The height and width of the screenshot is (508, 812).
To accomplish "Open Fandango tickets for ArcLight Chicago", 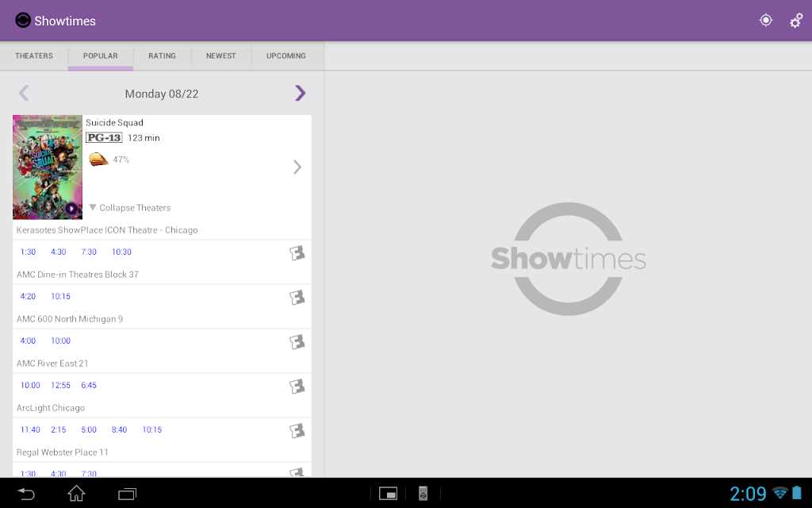I will point(297,431).
